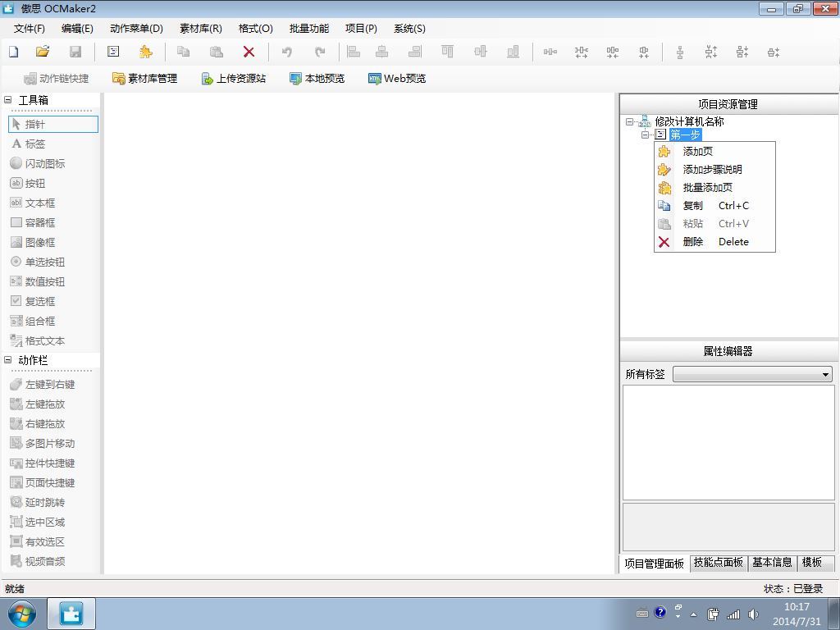Choose the 视频音频 action
Screen dimensions: 840x630
click(53, 561)
